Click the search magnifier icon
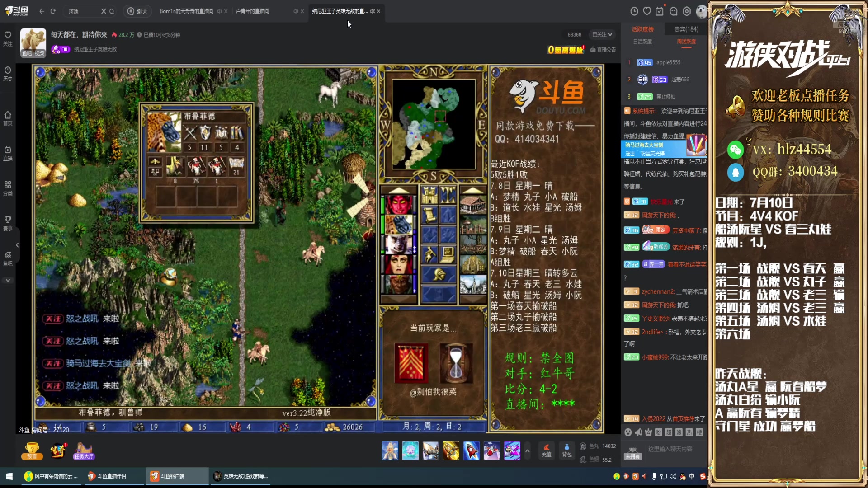The image size is (868, 488). (112, 11)
